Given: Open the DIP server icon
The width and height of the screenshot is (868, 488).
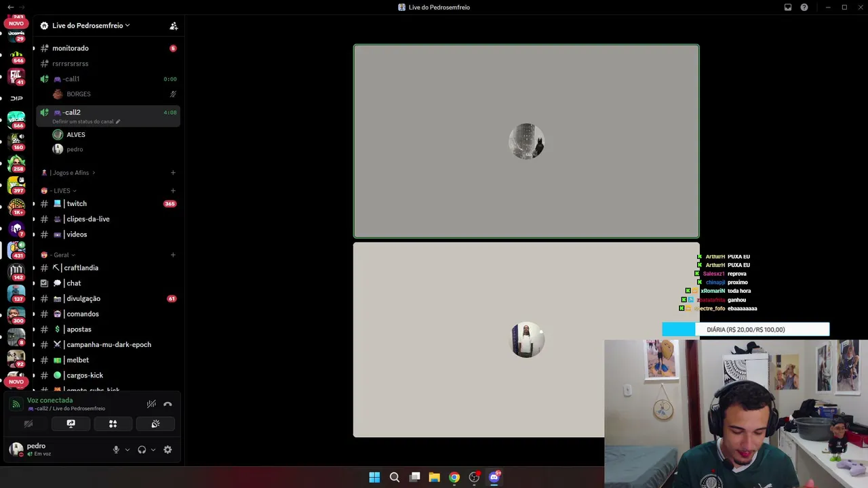Looking at the screenshot, I should coord(16,98).
